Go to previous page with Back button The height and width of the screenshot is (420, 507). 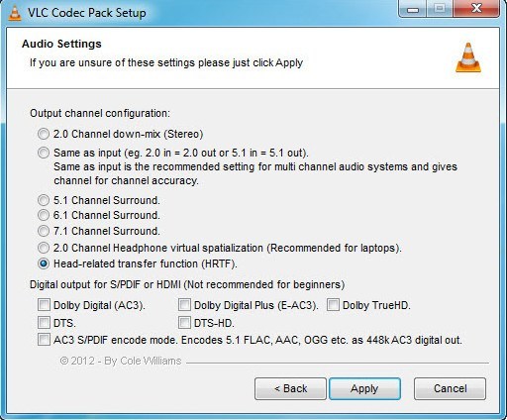(x=290, y=388)
